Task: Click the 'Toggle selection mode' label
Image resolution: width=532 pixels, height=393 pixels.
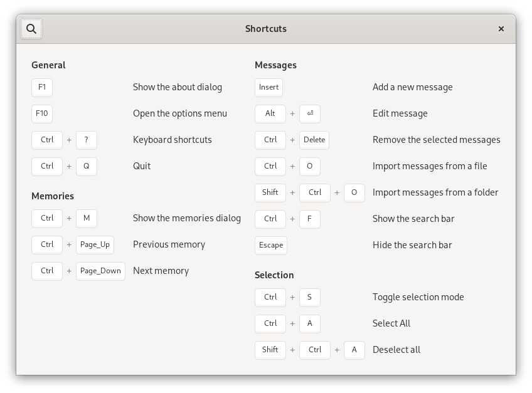Action: (x=418, y=297)
